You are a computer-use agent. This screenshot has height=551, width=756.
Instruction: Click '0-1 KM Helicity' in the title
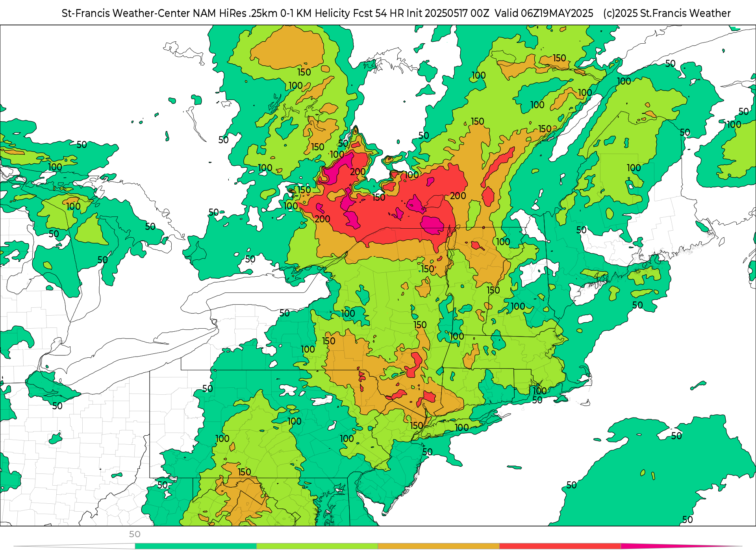point(315,13)
